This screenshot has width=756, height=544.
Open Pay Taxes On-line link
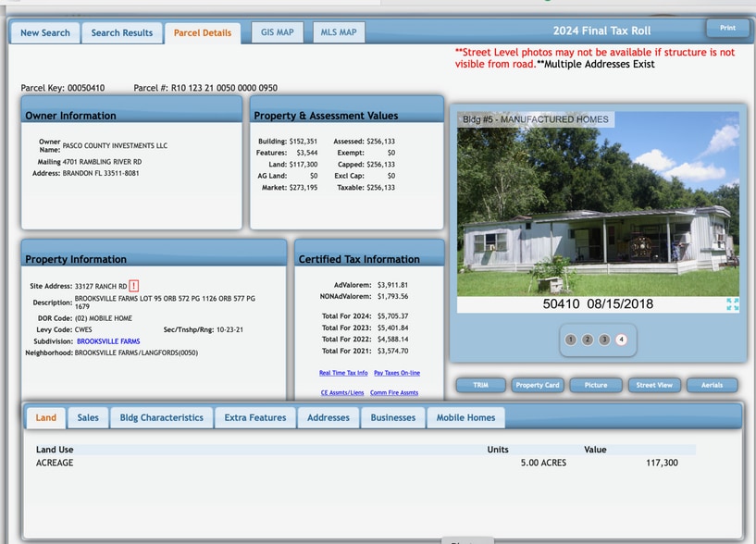click(x=397, y=373)
